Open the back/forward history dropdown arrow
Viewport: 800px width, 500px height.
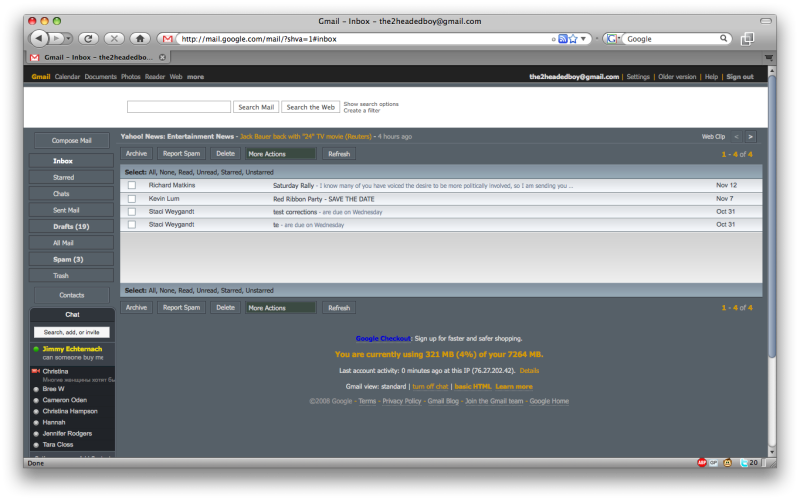(x=68, y=38)
